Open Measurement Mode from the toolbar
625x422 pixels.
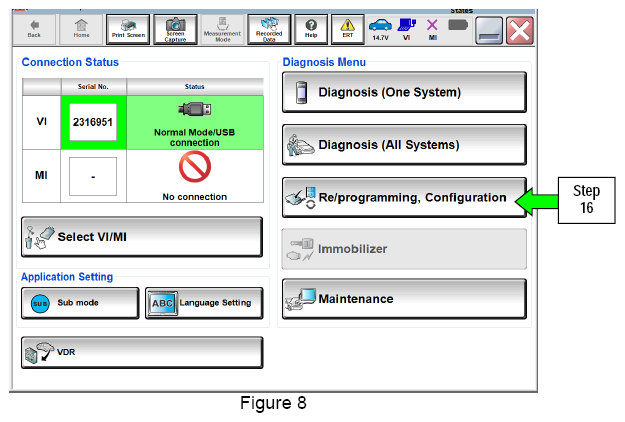[x=222, y=29]
